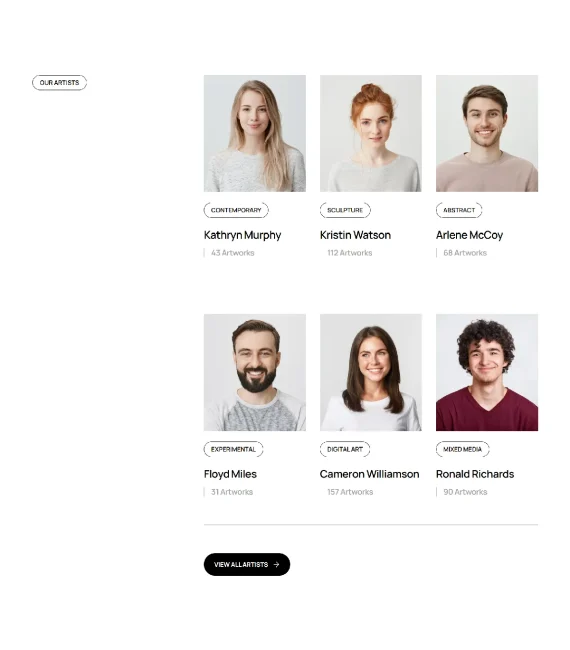Select the Sculpture category tag
570x650 pixels.
click(x=345, y=210)
